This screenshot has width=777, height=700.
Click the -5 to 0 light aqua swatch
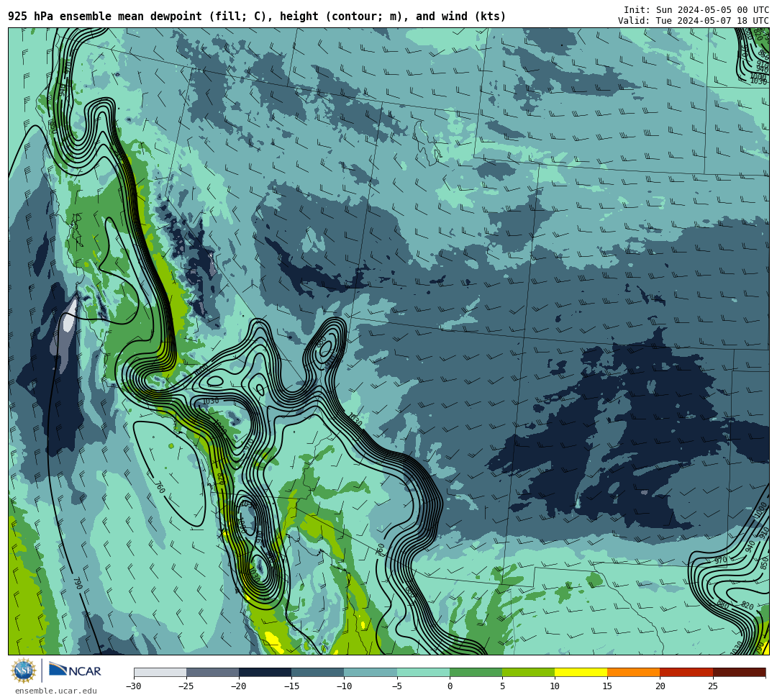click(423, 672)
